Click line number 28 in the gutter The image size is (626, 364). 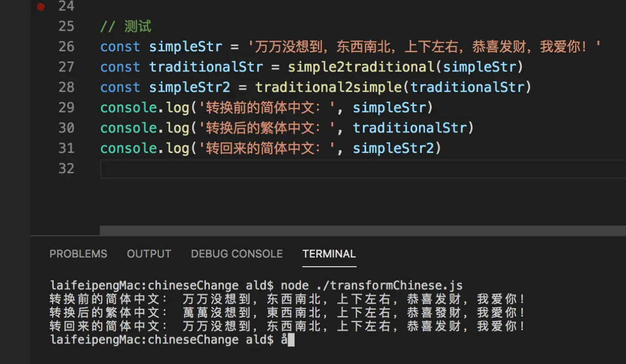click(x=67, y=87)
